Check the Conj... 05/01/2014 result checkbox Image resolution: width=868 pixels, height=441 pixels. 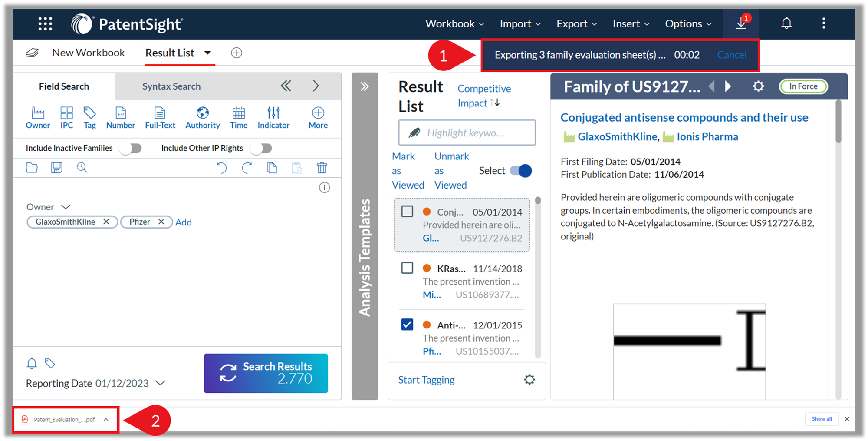pos(407,212)
